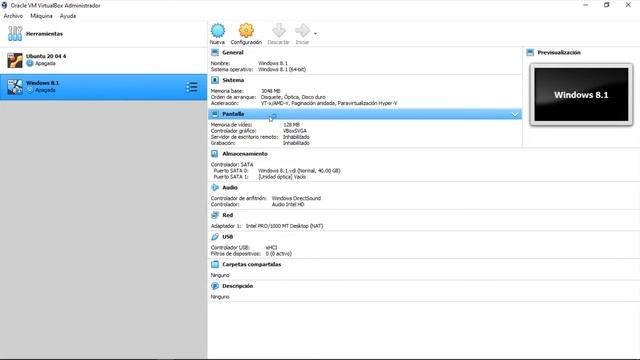This screenshot has width=640, height=360.
Task: Click the 'Audio Intel HD' controller value
Action: tap(288, 204)
